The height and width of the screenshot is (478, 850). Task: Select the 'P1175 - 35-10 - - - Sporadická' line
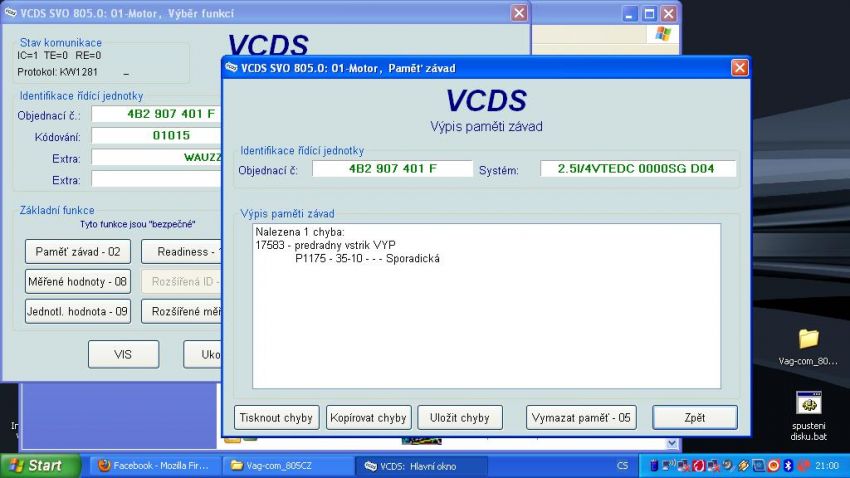pos(367,259)
